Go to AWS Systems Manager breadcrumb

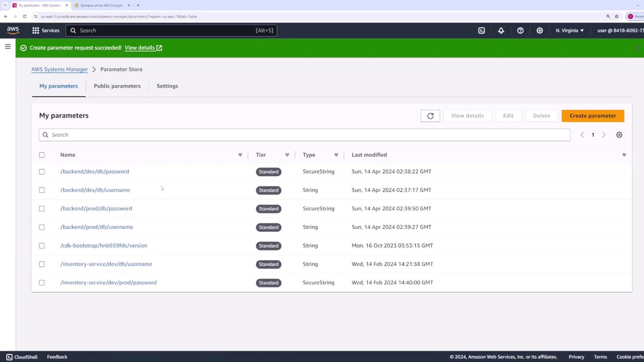[59, 69]
